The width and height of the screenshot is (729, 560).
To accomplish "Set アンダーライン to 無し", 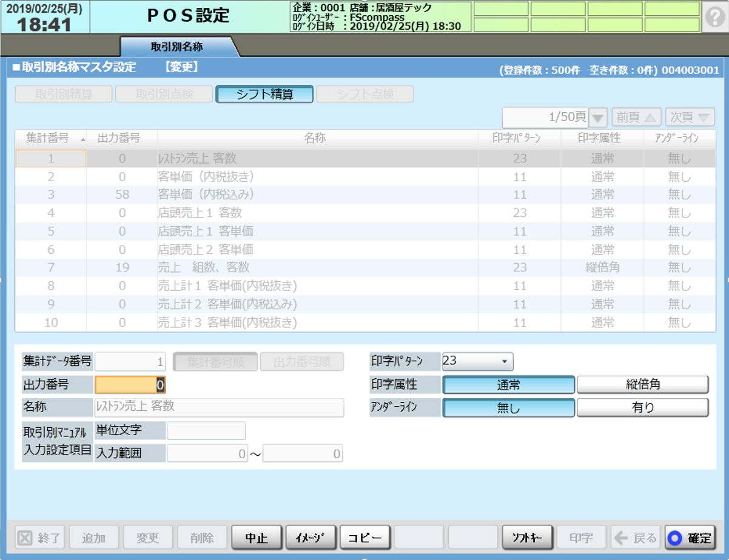I will tap(509, 408).
